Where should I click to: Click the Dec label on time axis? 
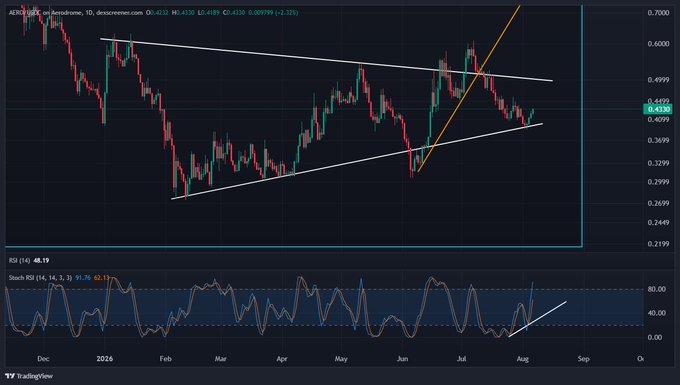tap(43, 359)
